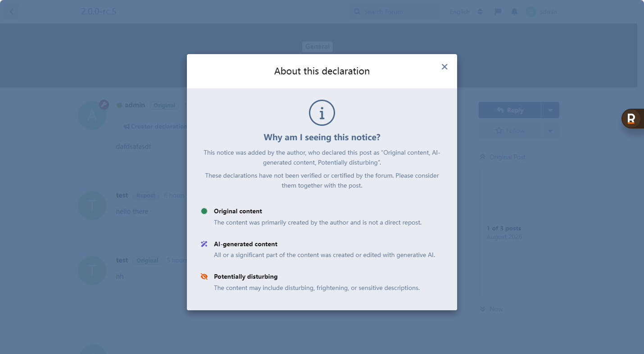Click admin's avatar with key badge
Viewport: 644px width, 354px height.
pyautogui.click(x=92, y=115)
